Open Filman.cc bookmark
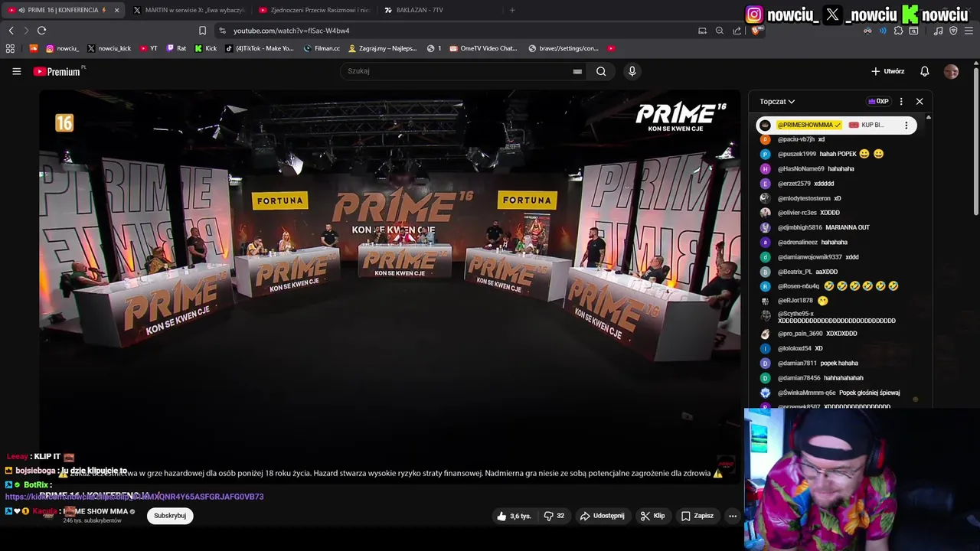980x551 pixels. point(322,48)
